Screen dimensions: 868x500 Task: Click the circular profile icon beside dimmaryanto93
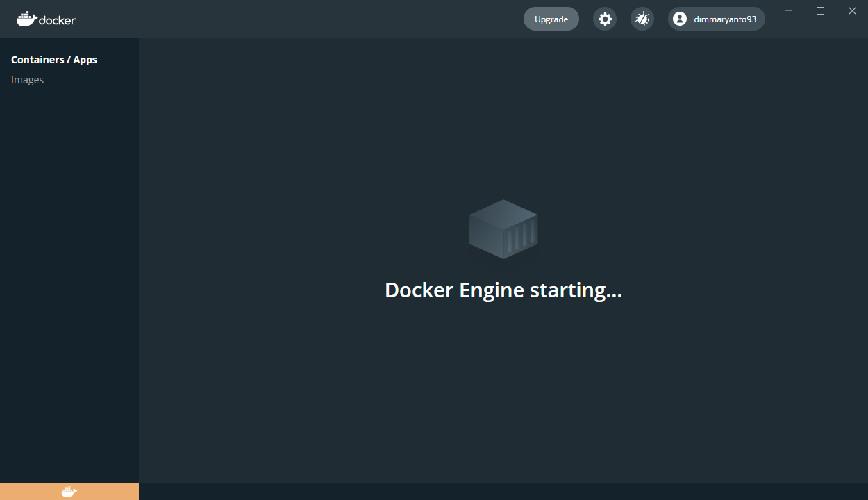[x=679, y=19]
